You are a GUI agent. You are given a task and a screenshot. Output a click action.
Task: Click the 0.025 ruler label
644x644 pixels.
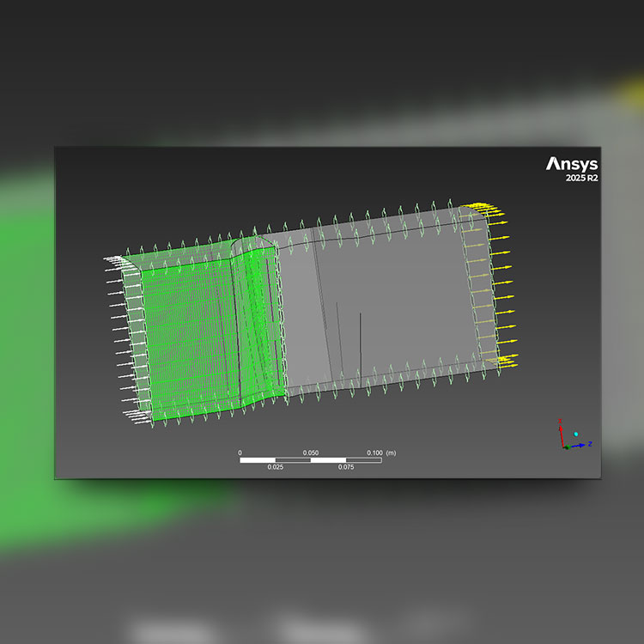(275, 468)
